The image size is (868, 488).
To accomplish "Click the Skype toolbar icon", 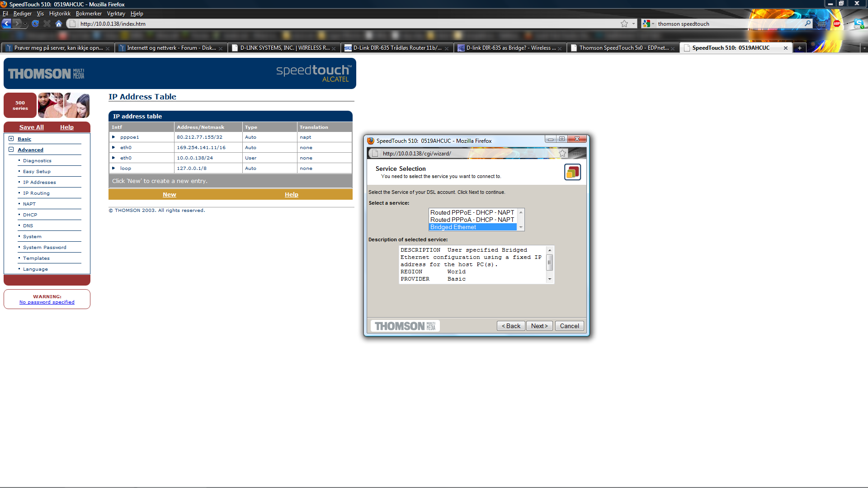I will coord(859,24).
